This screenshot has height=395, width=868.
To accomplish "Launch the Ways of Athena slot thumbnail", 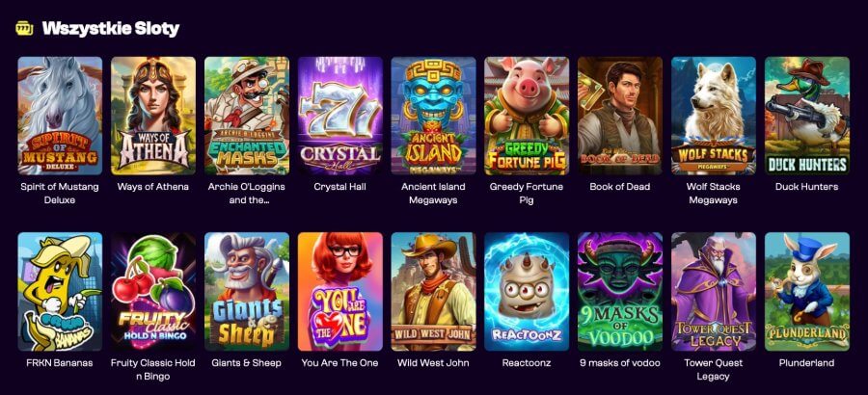I will [x=153, y=116].
